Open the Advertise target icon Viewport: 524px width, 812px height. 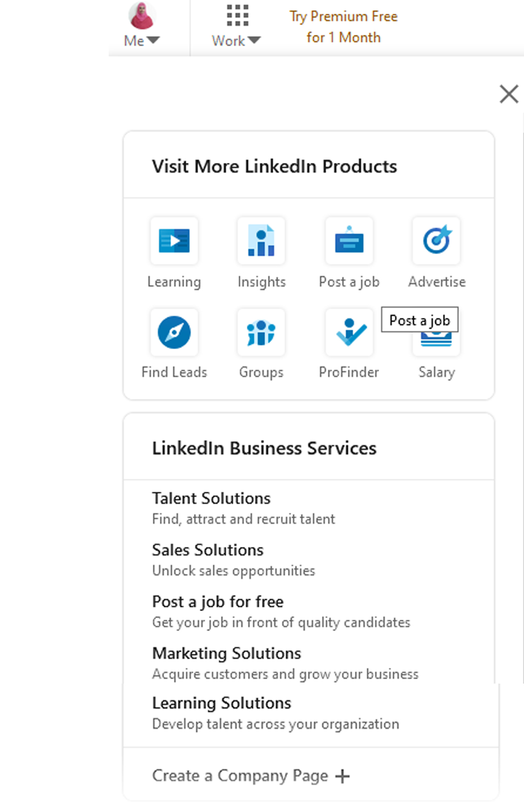point(437,241)
